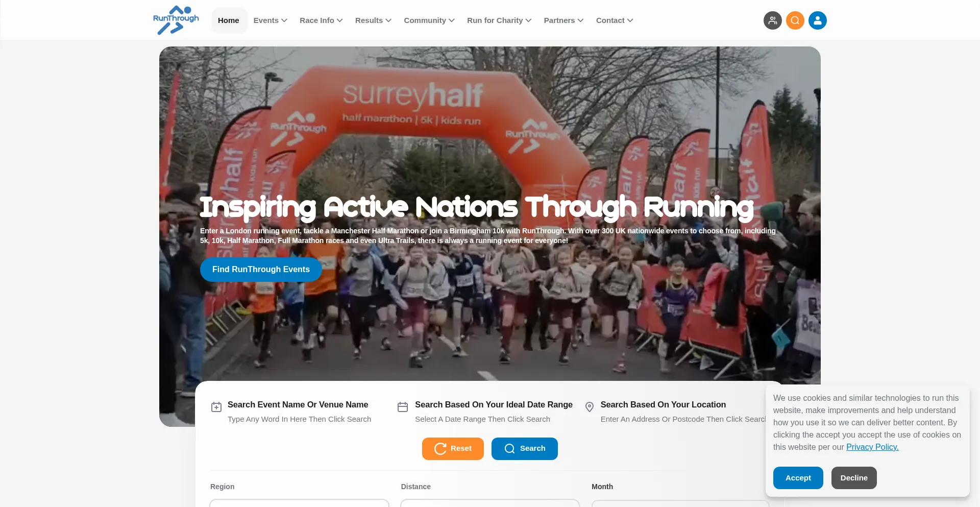Click the RunThrough logo
Screen dimensions: 980x507
[x=176, y=20]
